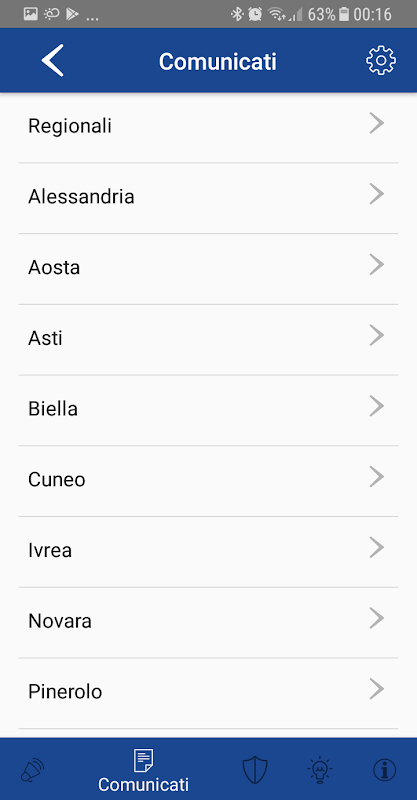
Task: Open the Pinerolo list entry
Action: click(208, 693)
